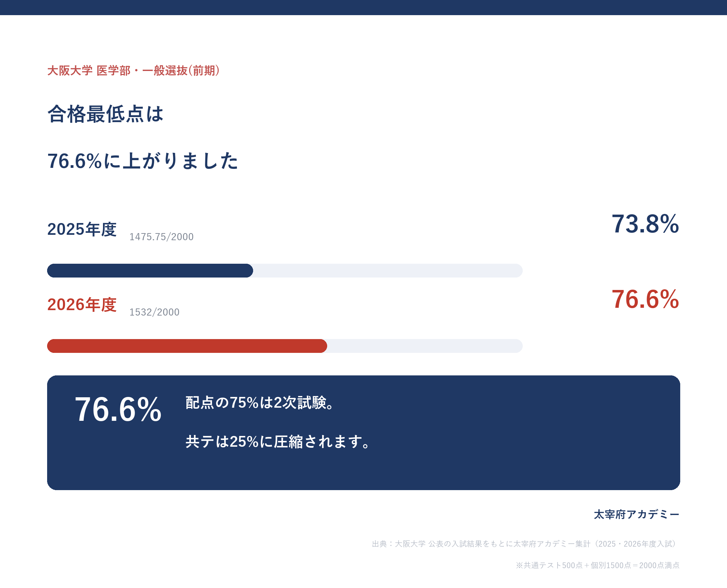Click the score text 1532/2000
Image resolution: width=727 pixels, height=588 pixels.
pos(154,312)
